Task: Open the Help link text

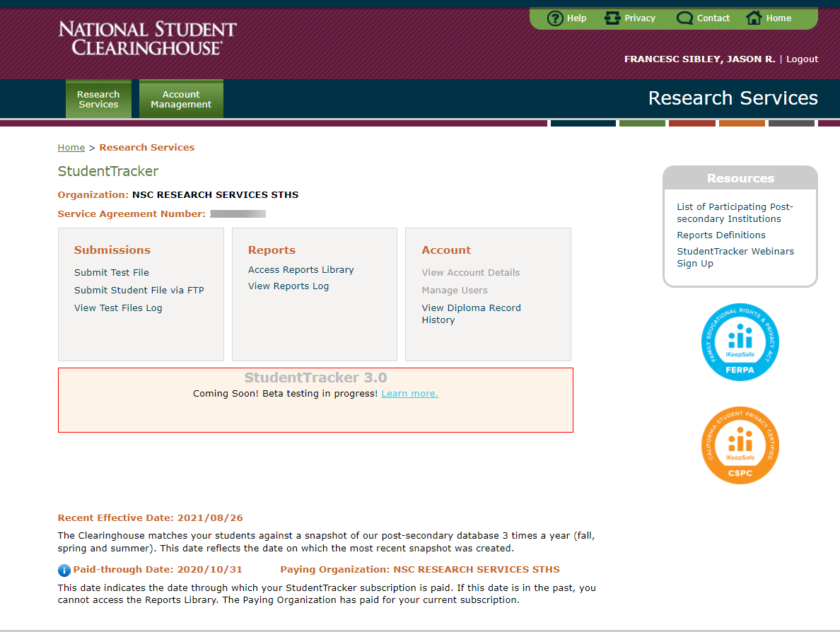Action: click(576, 18)
